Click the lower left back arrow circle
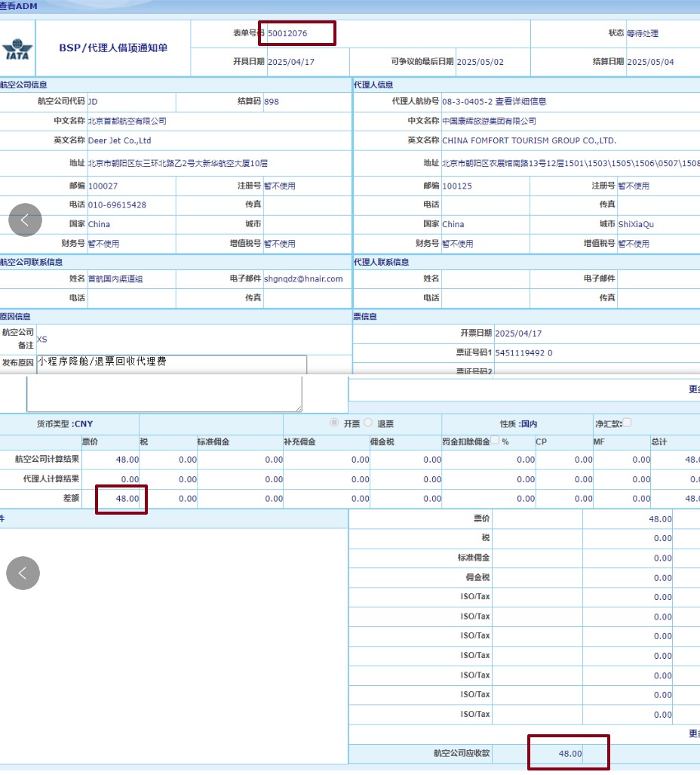This screenshot has width=700, height=775. [x=23, y=574]
